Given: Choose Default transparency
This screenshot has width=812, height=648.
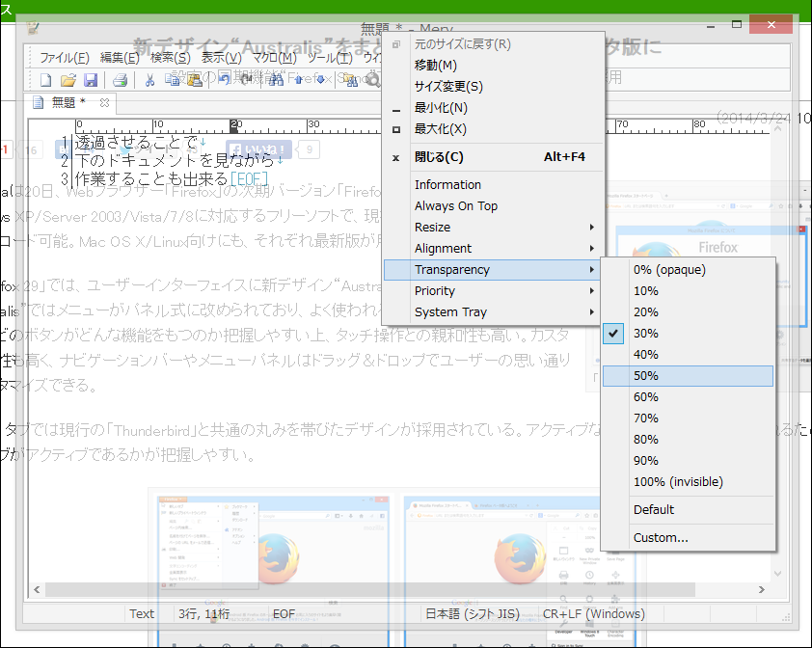Looking at the screenshot, I should [x=688, y=510].
